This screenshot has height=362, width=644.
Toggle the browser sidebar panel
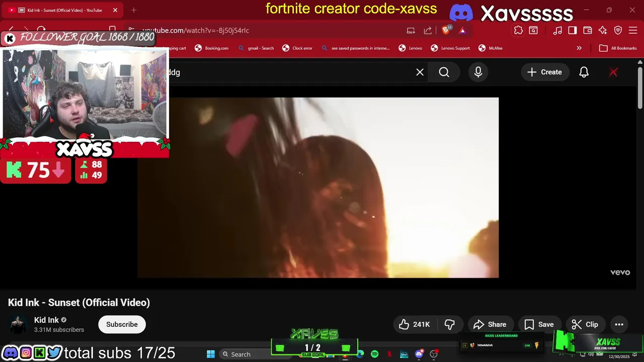pos(573,30)
